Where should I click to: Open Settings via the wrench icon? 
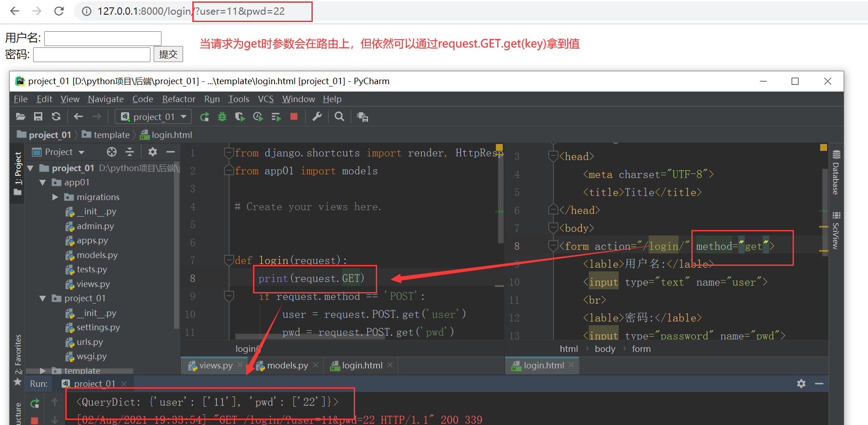(317, 116)
